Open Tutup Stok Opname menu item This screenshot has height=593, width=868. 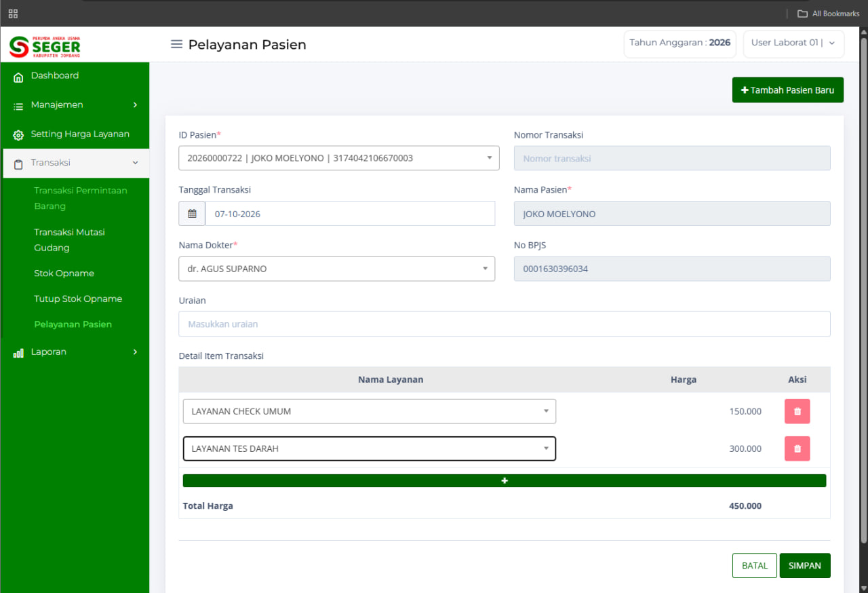pyautogui.click(x=78, y=299)
